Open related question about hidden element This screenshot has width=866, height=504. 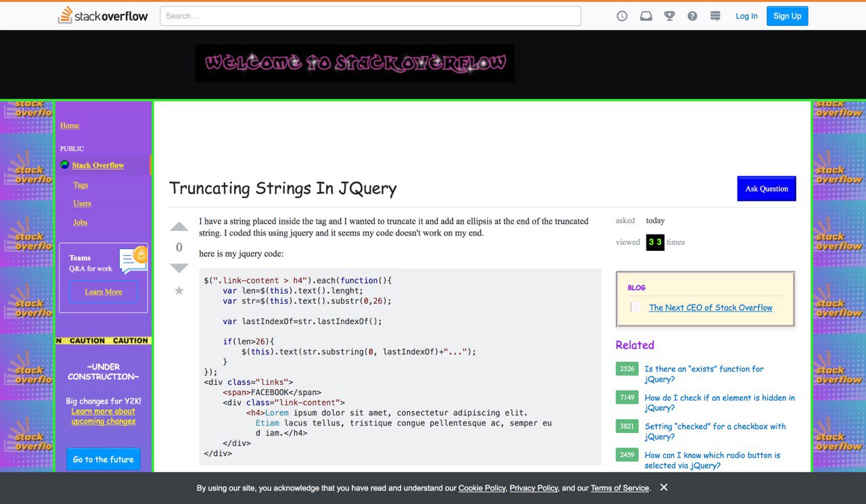point(720,403)
